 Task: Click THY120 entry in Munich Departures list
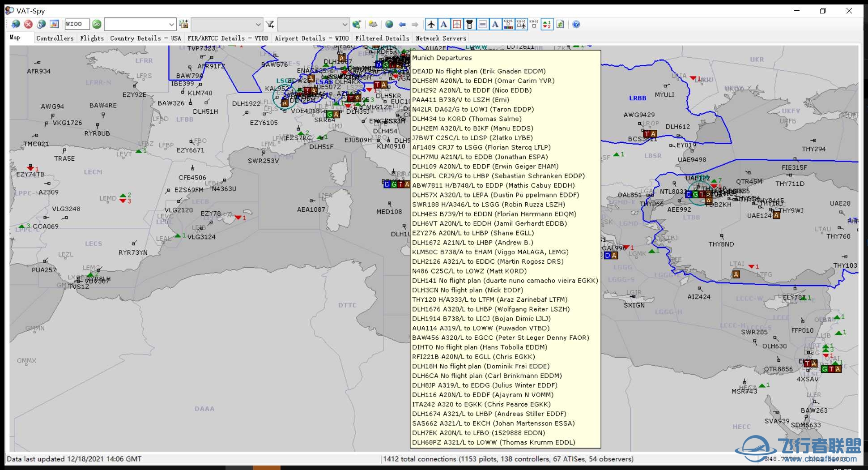[x=490, y=300]
